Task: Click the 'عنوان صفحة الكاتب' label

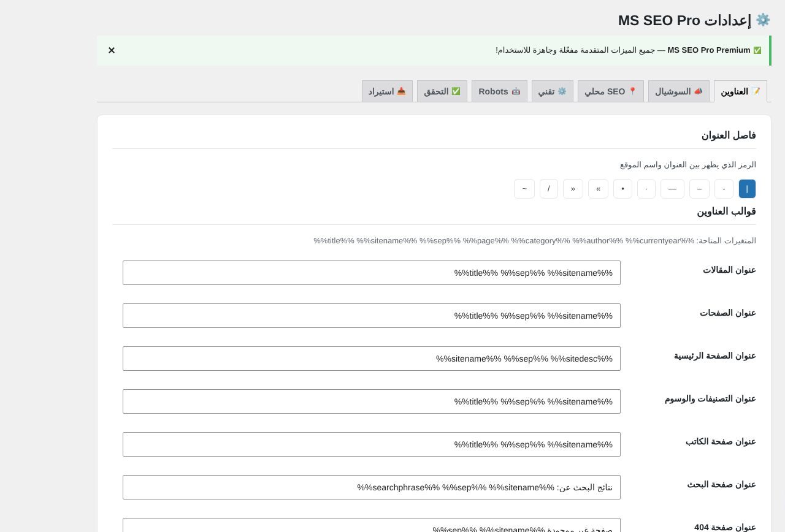Action: (721, 441)
